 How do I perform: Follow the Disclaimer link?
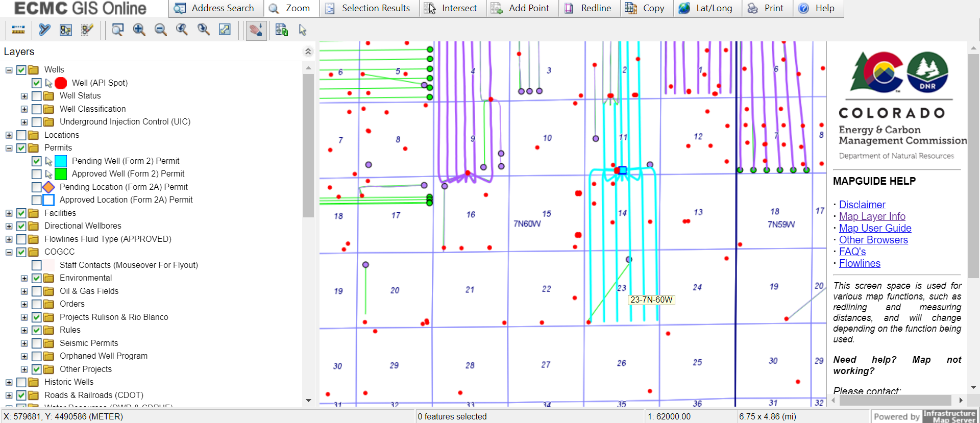coord(862,205)
